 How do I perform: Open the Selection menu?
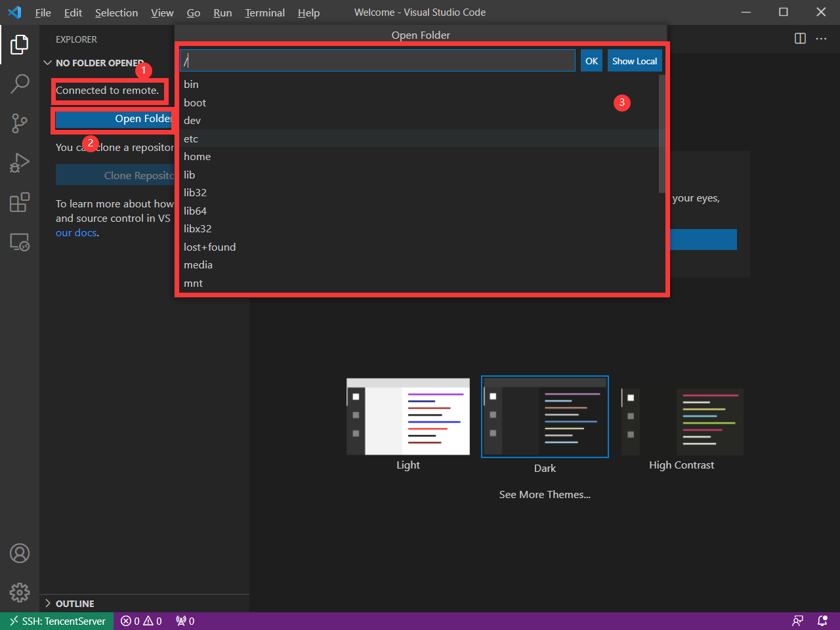[x=116, y=12]
